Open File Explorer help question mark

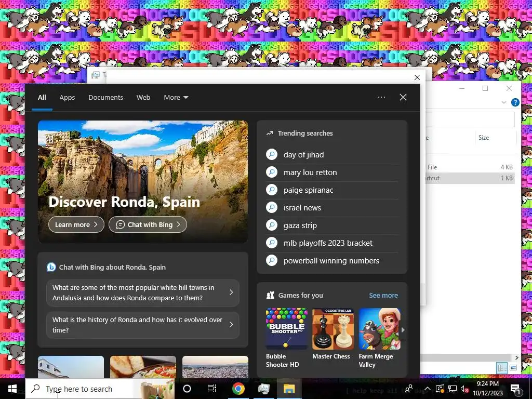point(515,102)
